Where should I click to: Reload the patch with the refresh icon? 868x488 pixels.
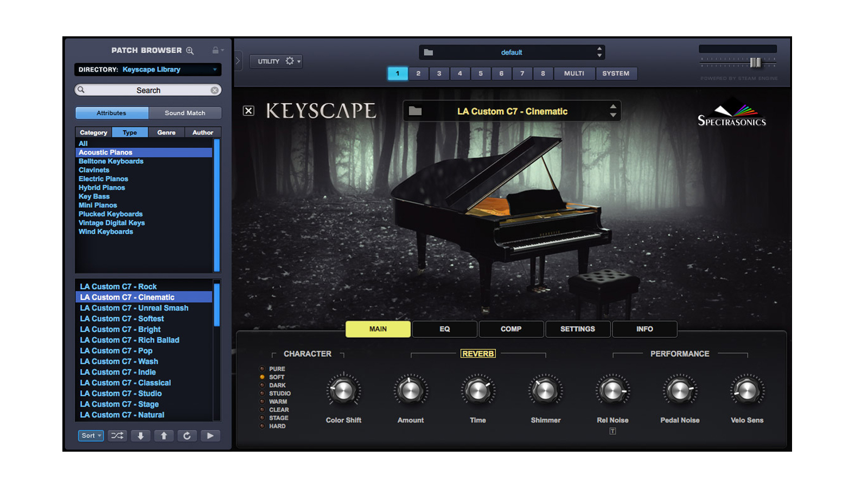click(x=187, y=435)
